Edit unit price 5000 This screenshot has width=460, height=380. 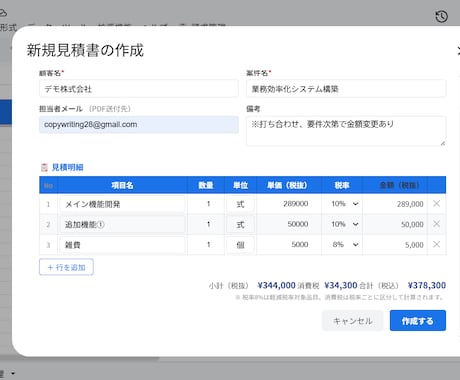289,245
